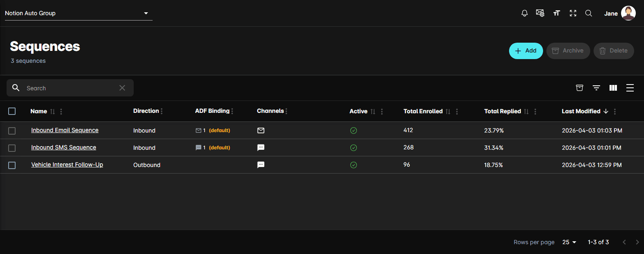The height and width of the screenshot is (254, 644).
Task: Go to the next page arrow
Action: pos(637,242)
